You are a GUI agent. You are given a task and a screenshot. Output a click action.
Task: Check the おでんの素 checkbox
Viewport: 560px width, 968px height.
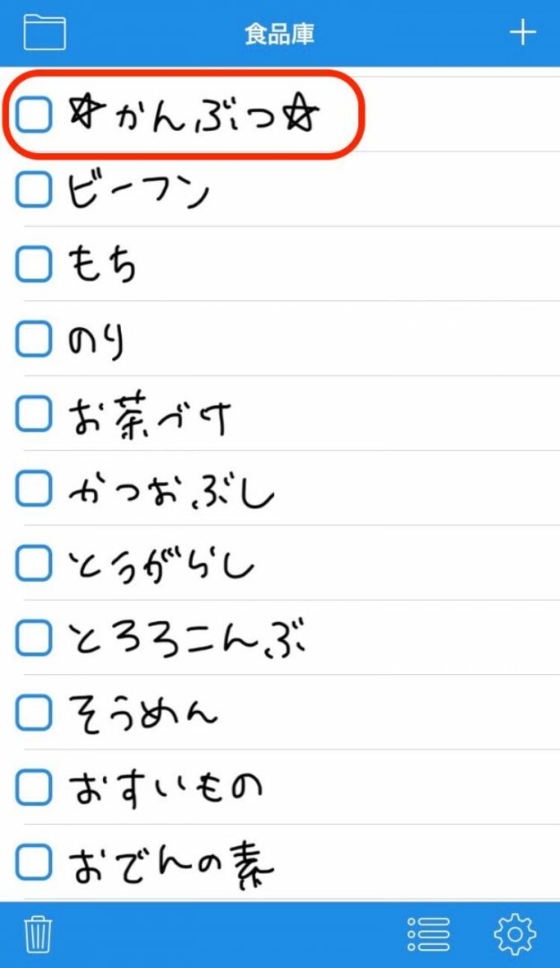pos(35,863)
